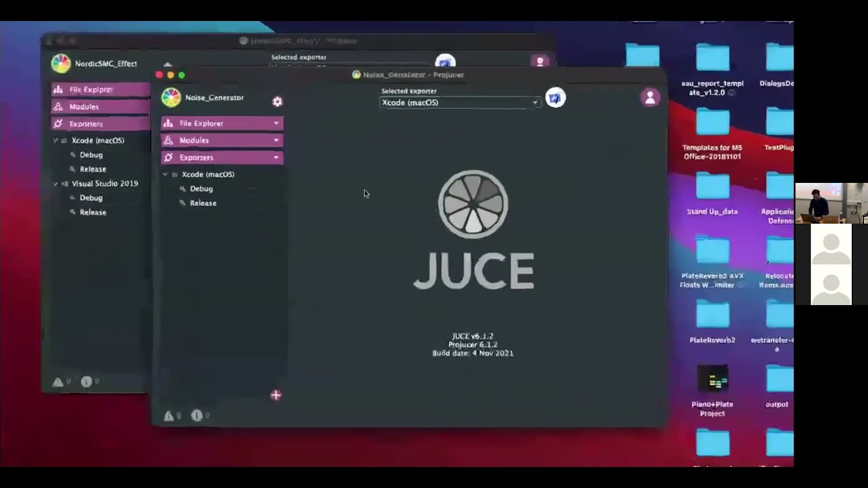Image resolution: width=868 pixels, height=488 pixels.
Task: Select Release configuration in Noise_Generator window
Action: [203, 203]
